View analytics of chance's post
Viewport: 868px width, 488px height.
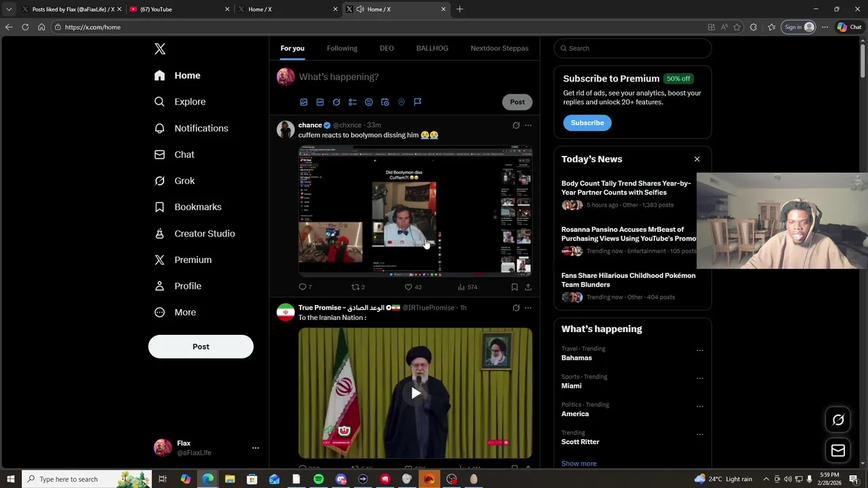467,287
